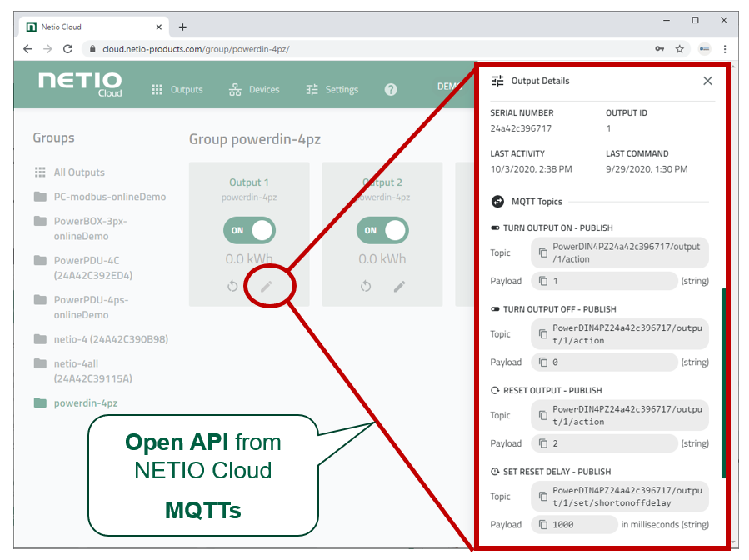Reload the page

click(67, 48)
